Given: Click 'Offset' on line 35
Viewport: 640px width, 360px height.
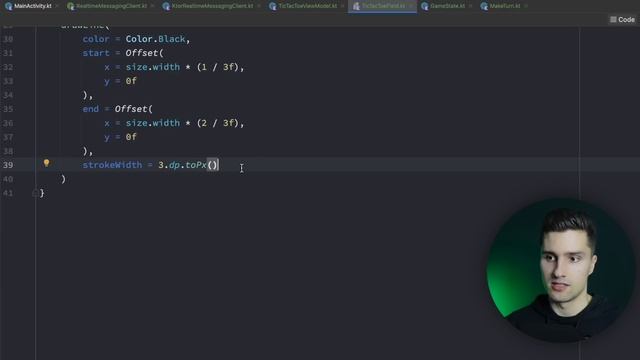Looking at the screenshot, I should tap(131, 109).
